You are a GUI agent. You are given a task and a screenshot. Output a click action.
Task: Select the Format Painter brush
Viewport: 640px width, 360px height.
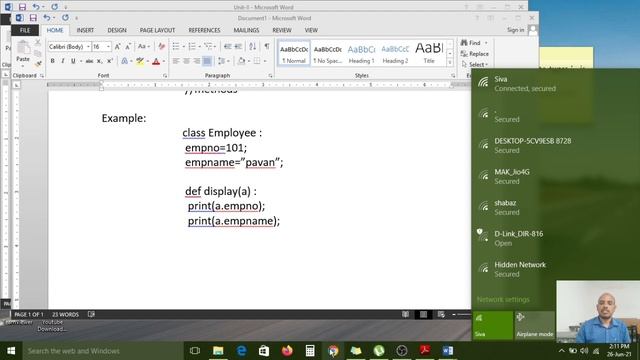(38, 64)
